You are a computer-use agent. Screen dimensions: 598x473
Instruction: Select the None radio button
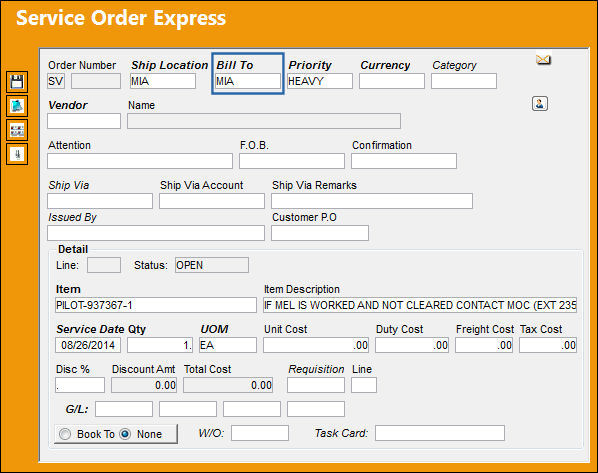(x=125, y=434)
